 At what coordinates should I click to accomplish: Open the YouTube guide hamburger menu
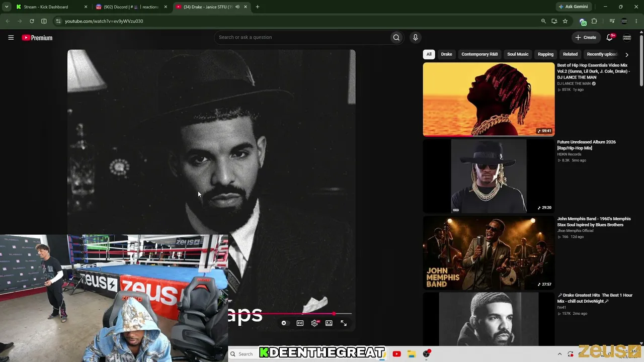click(x=11, y=37)
